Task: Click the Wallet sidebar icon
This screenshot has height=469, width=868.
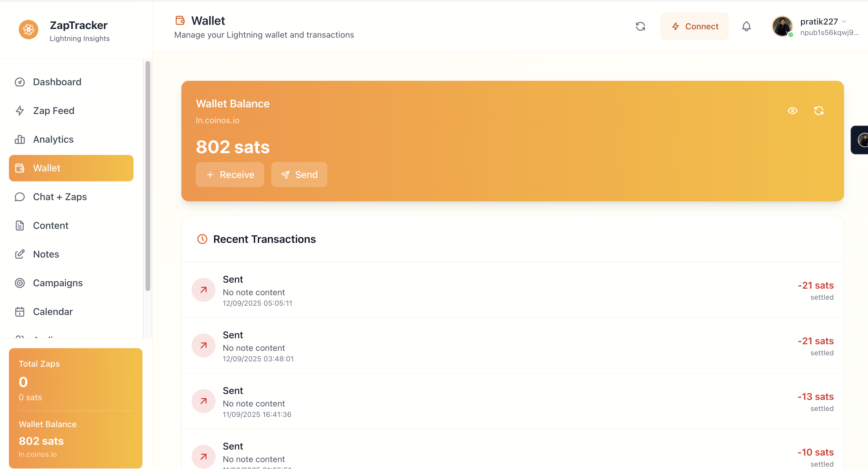Action: pyautogui.click(x=20, y=168)
